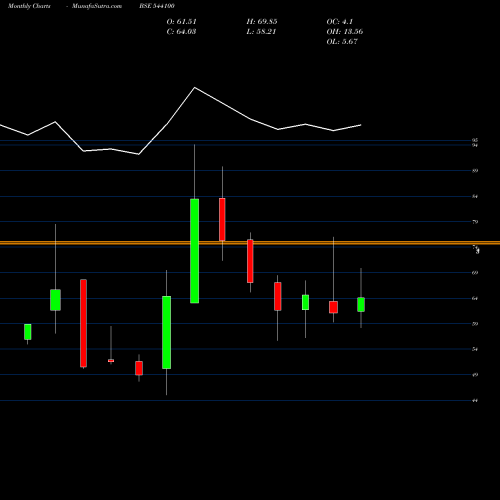Click the 64 price axis label
This screenshot has height=500, width=500.
475,298
